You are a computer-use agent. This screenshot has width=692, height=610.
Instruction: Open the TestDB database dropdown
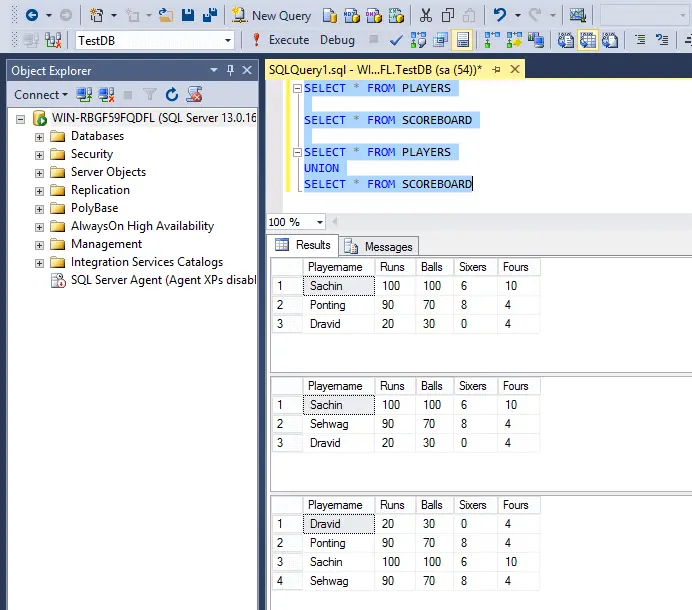(228, 41)
